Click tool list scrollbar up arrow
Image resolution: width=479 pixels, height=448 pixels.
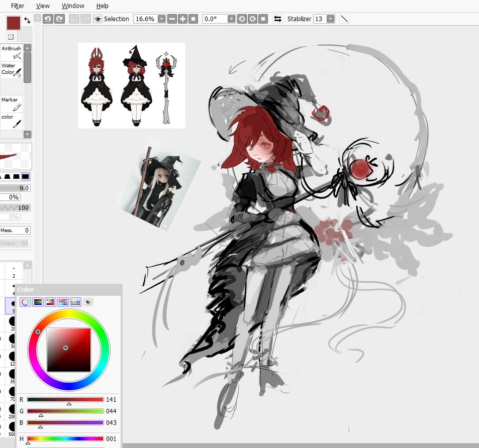27,48
